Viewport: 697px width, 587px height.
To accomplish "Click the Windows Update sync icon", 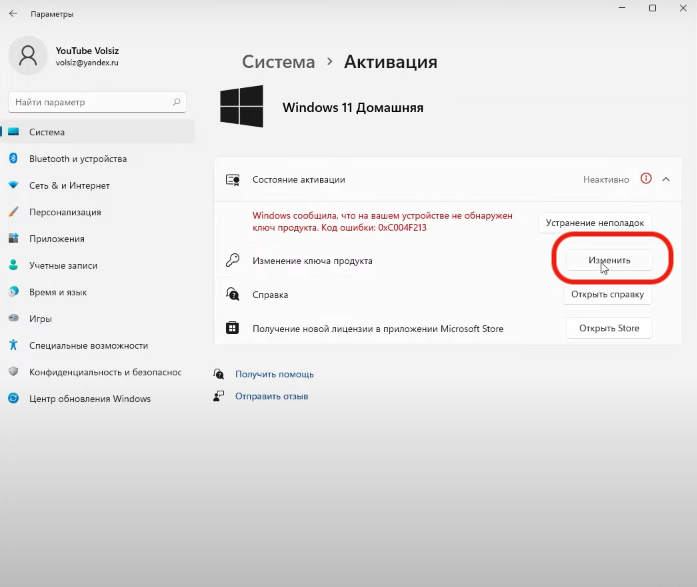I will (x=13, y=398).
